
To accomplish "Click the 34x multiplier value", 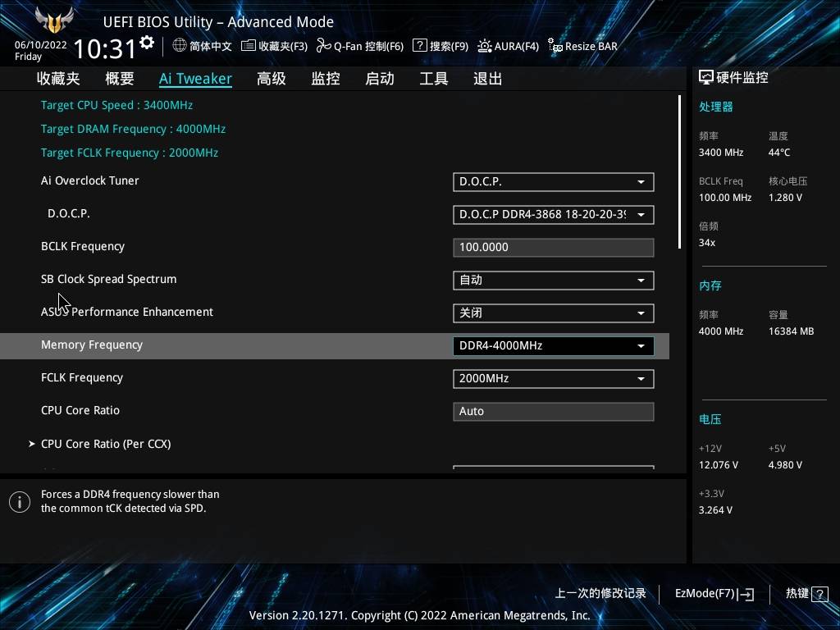I will 706,243.
